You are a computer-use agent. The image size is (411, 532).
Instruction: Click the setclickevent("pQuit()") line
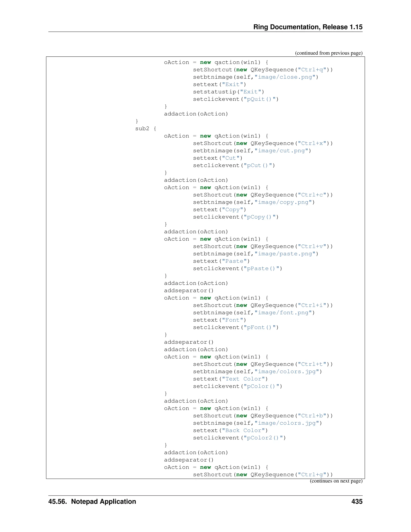[235, 99]
